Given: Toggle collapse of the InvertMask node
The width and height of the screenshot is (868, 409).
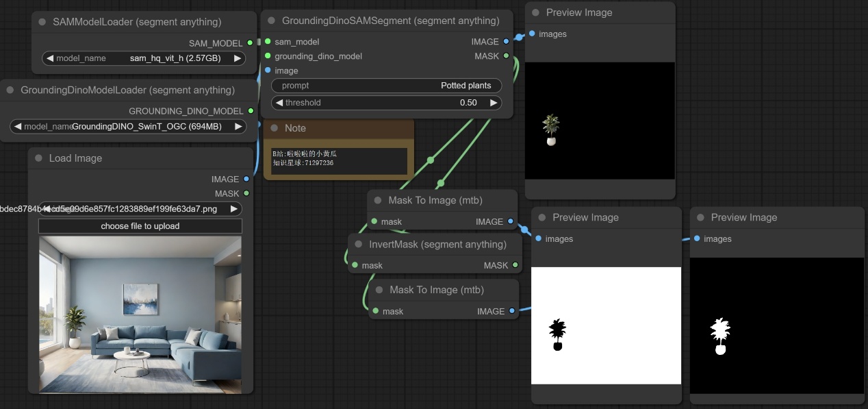Looking at the screenshot, I should click(359, 244).
